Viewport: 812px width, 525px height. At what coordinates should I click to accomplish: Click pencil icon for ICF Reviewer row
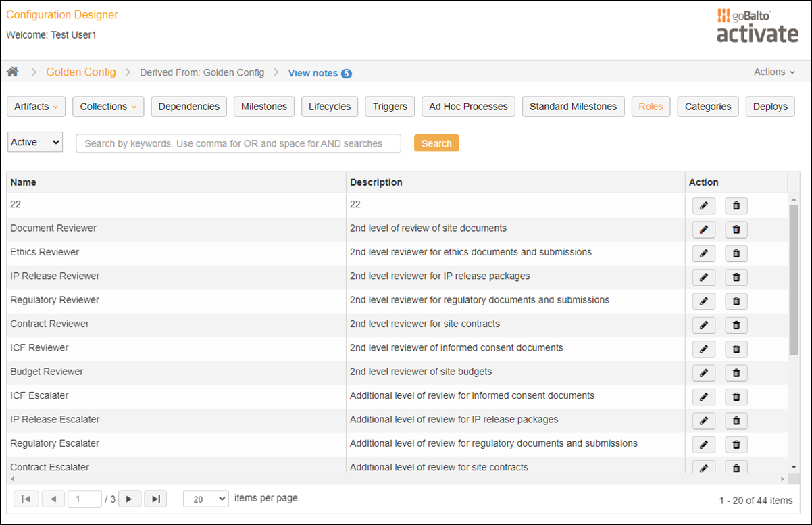click(x=703, y=349)
